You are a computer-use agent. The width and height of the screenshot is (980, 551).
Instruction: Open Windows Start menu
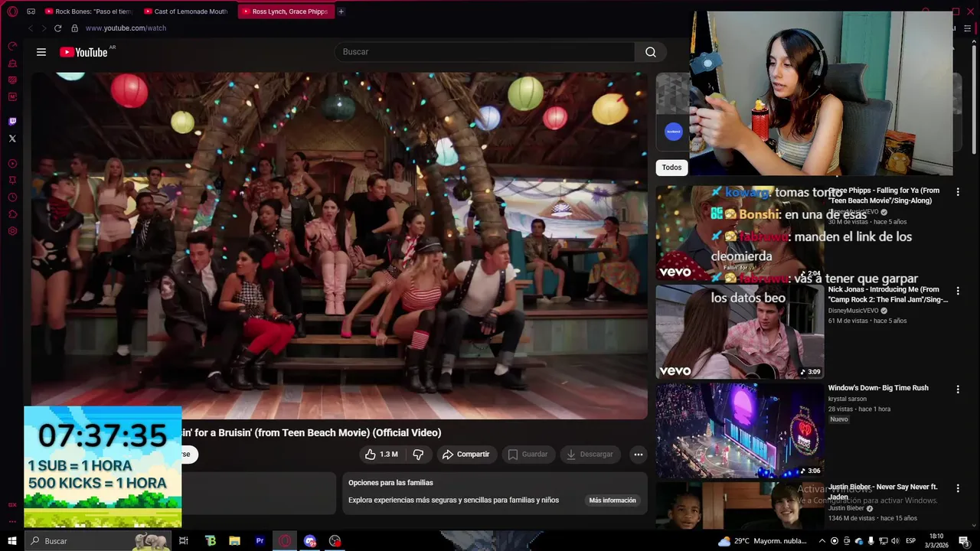click(x=12, y=541)
